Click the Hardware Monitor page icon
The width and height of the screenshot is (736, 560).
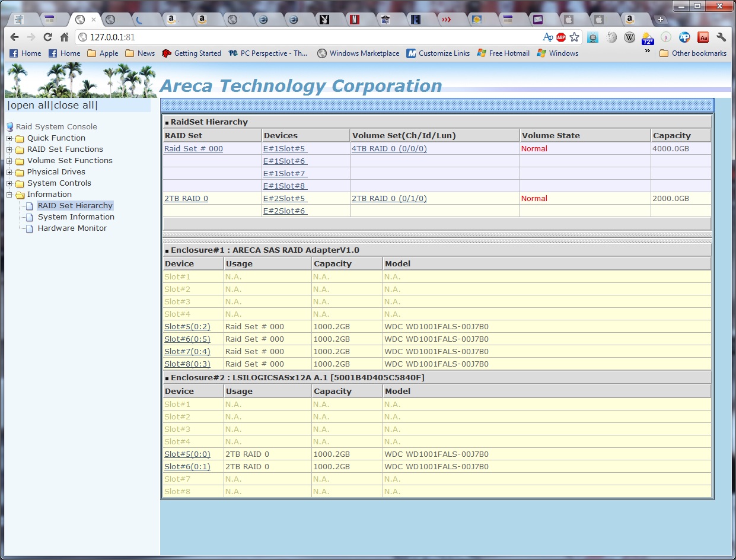[30, 228]
